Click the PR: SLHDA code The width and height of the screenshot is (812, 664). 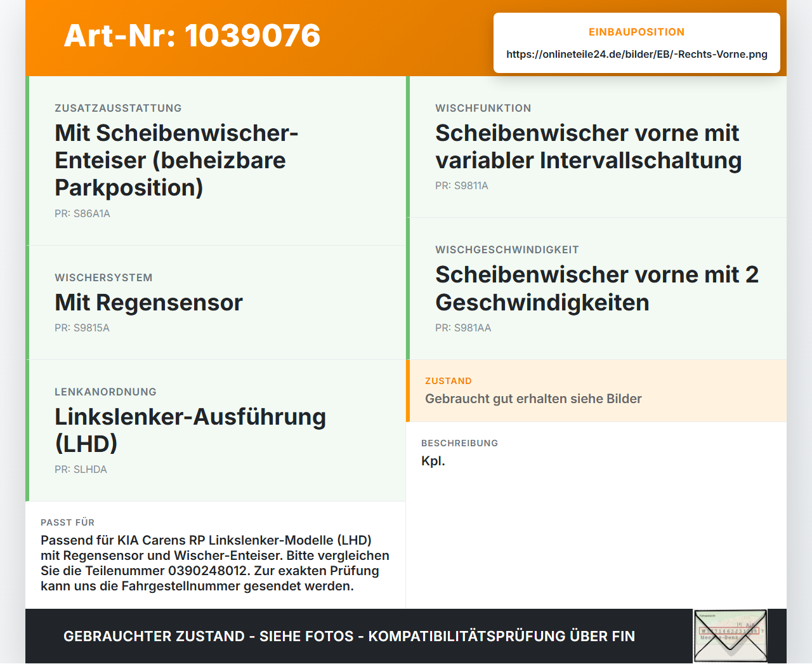click(x=81, y=470)
